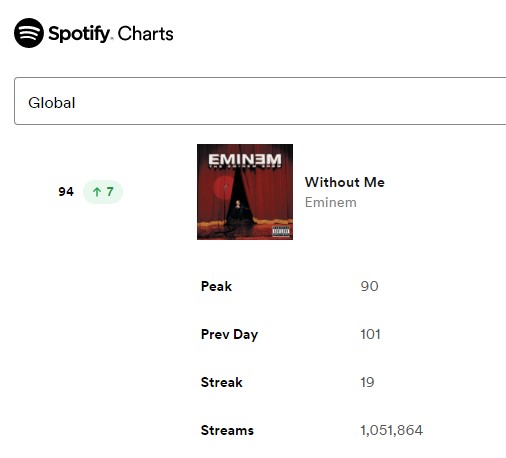Select the peak value 90
This screenshot has width=506, height=458.
point(369,286)
